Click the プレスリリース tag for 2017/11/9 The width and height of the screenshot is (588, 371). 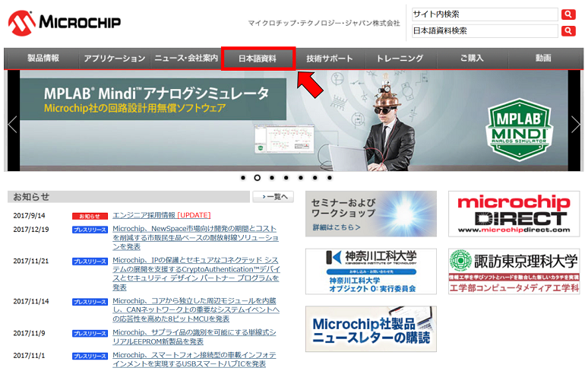90,334
